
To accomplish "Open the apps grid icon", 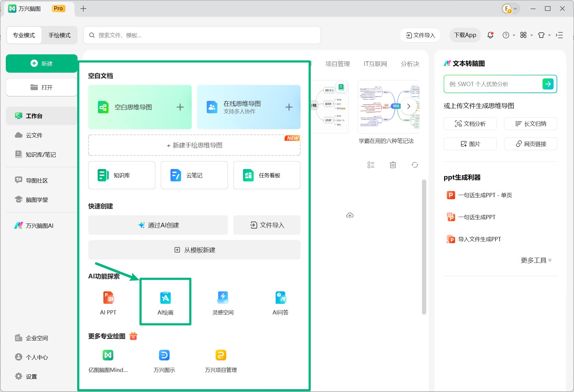I will click(x=523, y=35).
